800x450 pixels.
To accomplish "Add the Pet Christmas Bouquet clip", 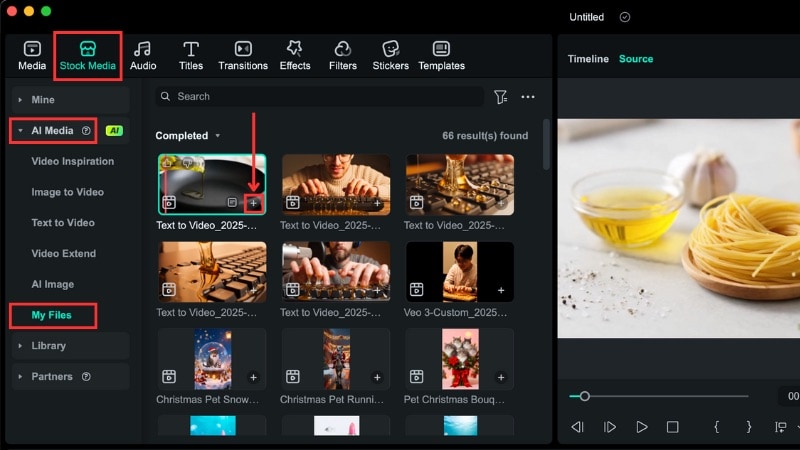I will (x=501, y=377).
